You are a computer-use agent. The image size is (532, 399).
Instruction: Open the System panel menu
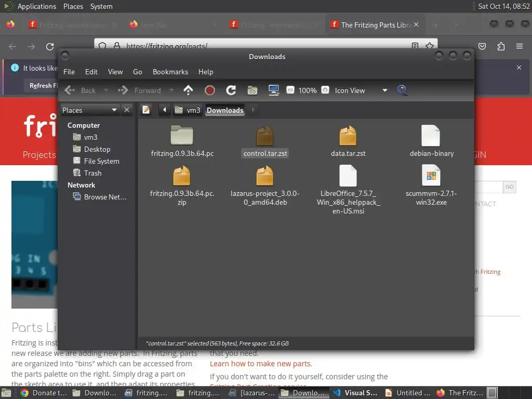tap(101, 6)
